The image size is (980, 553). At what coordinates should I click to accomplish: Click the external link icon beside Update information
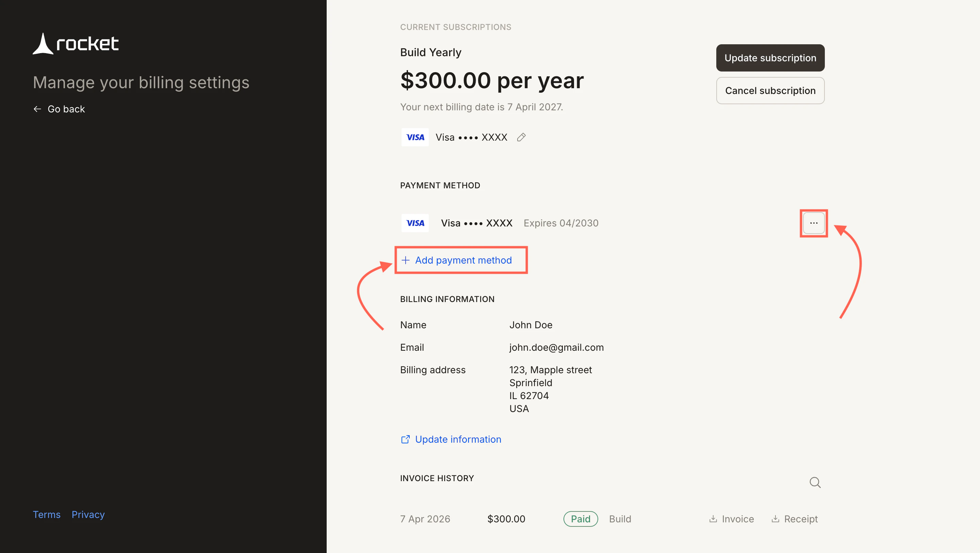(x=405, y=439)
